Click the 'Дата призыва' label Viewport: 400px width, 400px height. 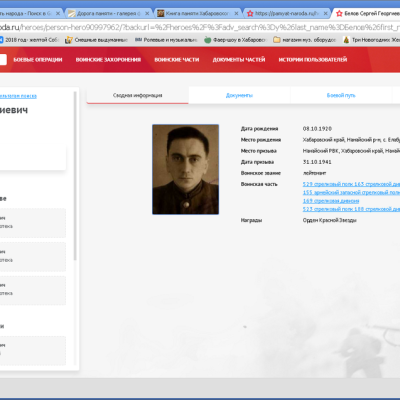[257, 162]
